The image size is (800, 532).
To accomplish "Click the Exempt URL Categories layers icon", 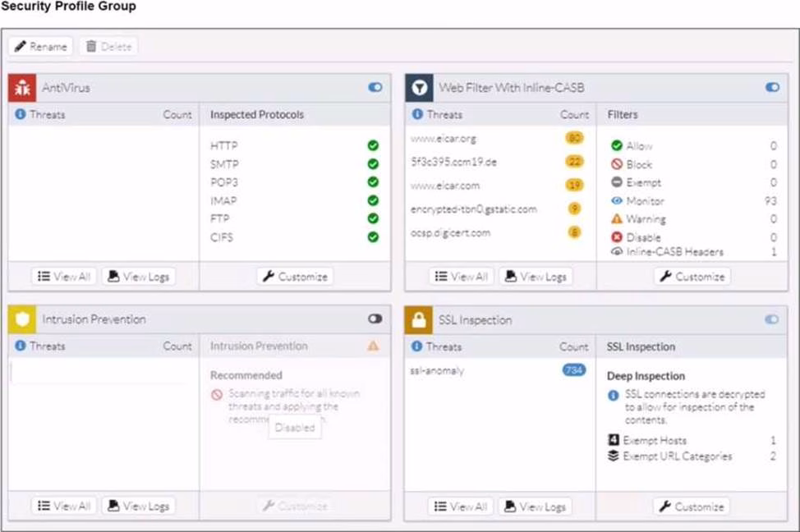I will pyautogui.click(x=614, y=456).
